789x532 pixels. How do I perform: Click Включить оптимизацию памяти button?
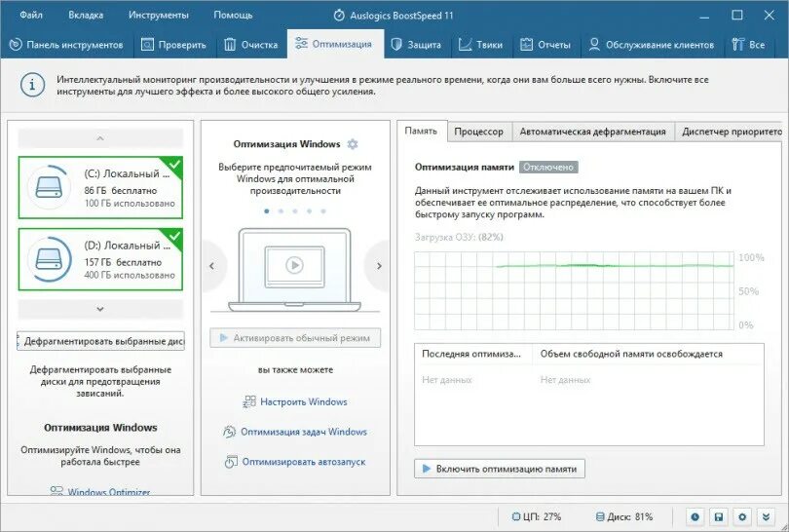click(x=500, y=469)
